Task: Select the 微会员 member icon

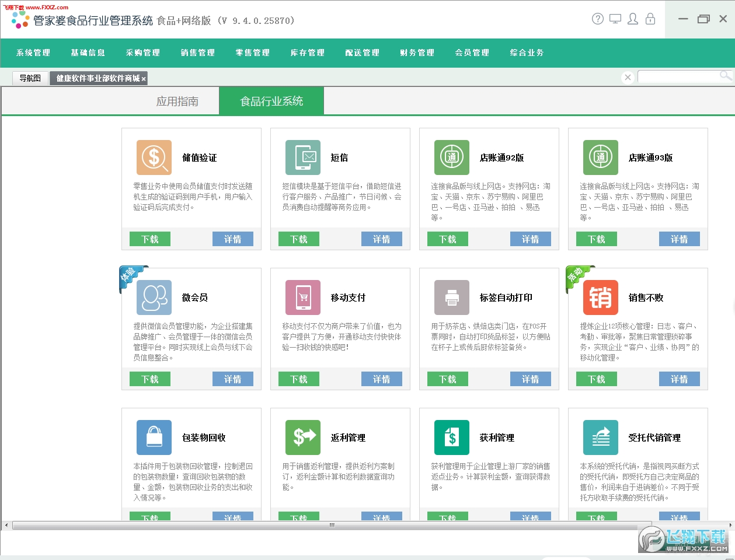Action: point(154,297)
